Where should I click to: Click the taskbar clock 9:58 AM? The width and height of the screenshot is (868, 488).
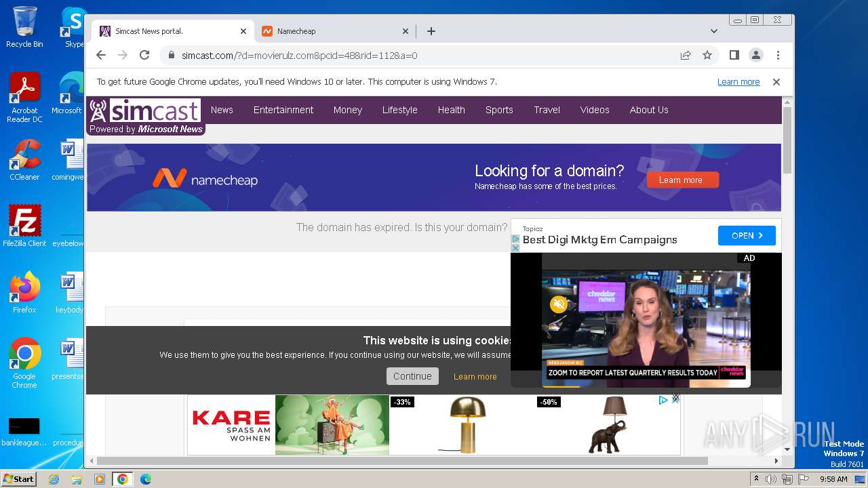pyautogui.click(x=833, y=479)
